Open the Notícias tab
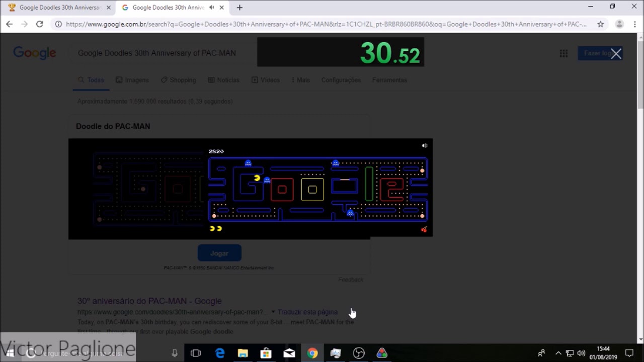Viewport: 644px width, 362px height. pos(223,80)
